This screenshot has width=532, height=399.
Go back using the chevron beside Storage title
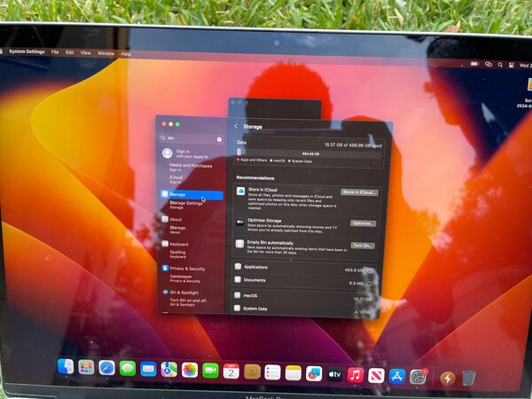click(236, 126)
